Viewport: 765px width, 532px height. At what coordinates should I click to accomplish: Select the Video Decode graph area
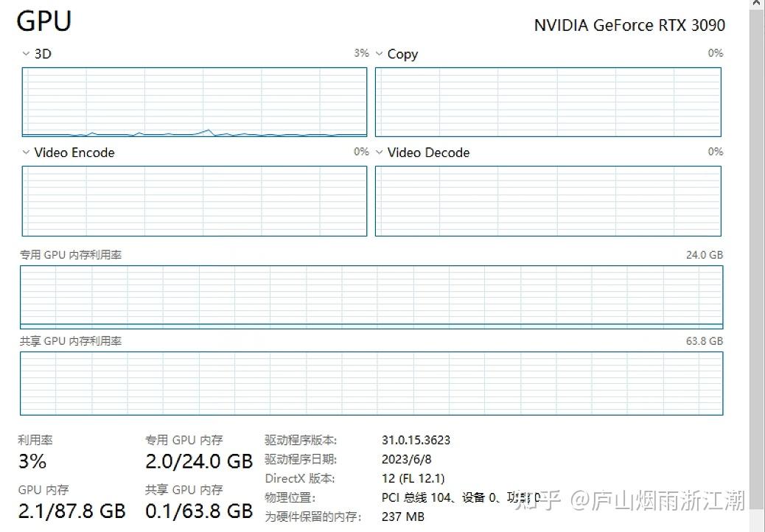pos(548,200)
